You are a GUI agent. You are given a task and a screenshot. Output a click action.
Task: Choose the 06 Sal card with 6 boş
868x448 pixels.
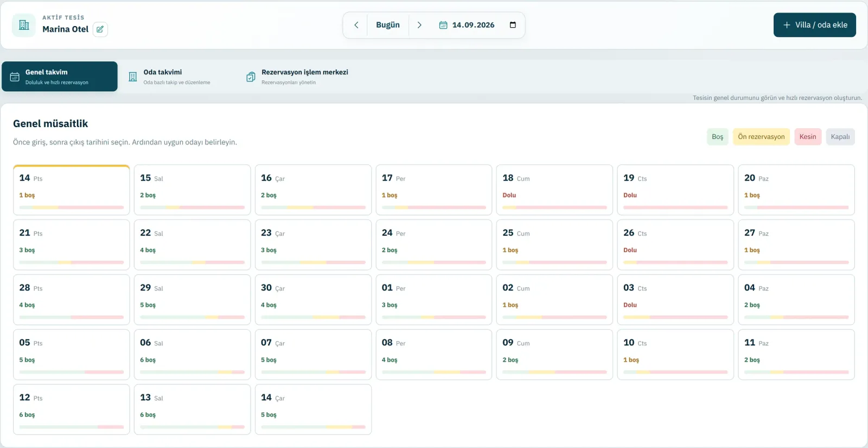[x=192, y=355]
